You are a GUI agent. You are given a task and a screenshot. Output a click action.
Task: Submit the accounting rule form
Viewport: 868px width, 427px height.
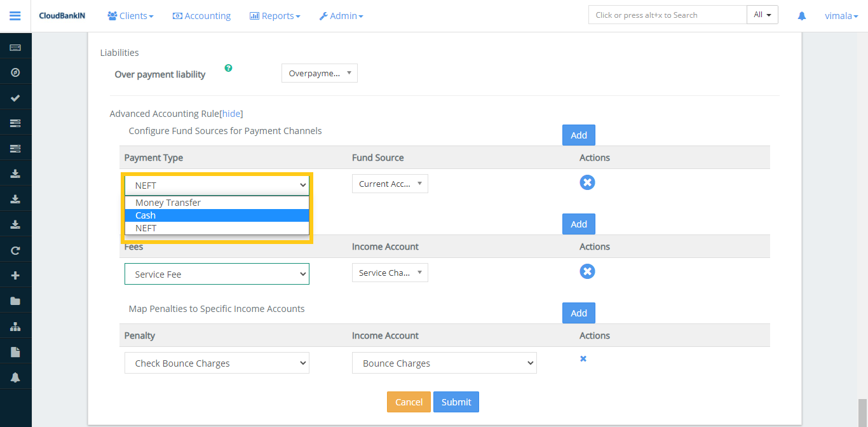point(456,402)
